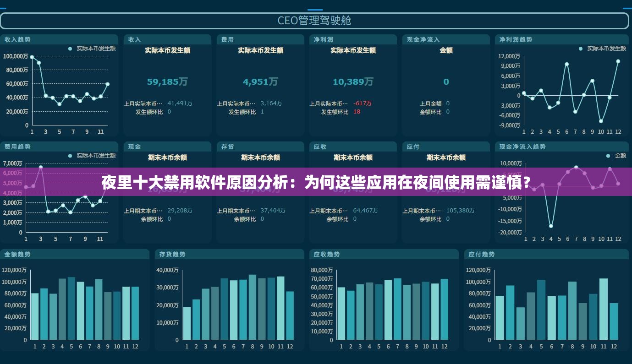Image resolution: width=632 pixels, height=364 pixels.
Task: Click 期末本币余额 heading in 存货 card
Action: click(x=260, y=158)
